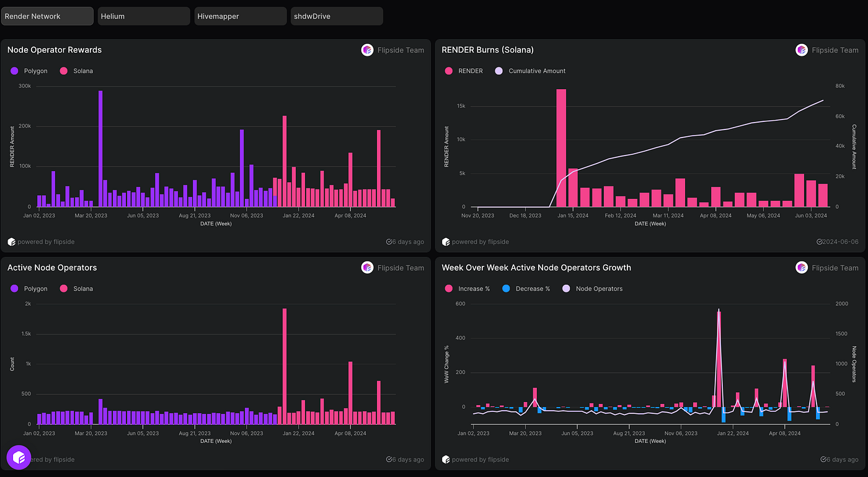Click the Flipside Team avatar on RENDER Burns chart
The width and height of the screenshot is (868, 477).
click(x=802, y=50)
